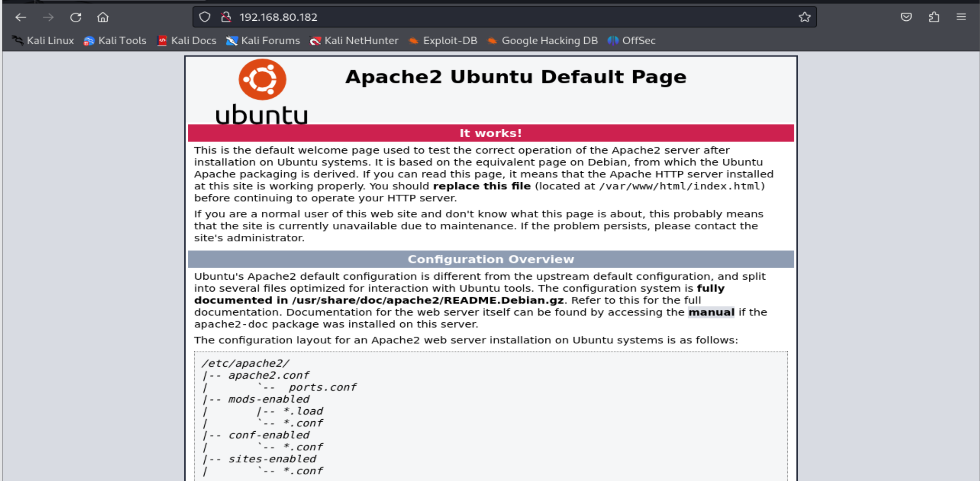This screenshot has height=481, width=980.
Task: Click the browser Back arrow button
Action: pyautogui.click(x=21, y=17)
